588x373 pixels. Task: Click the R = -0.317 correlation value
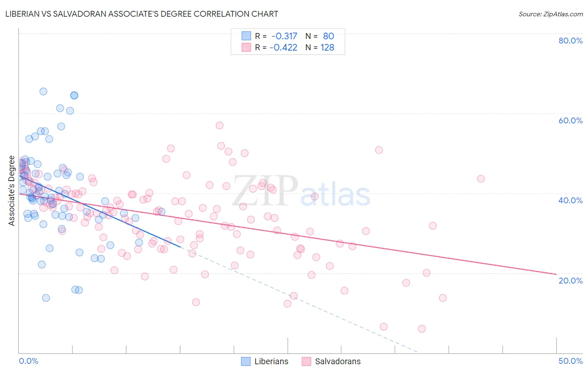[x=276, y=36]
